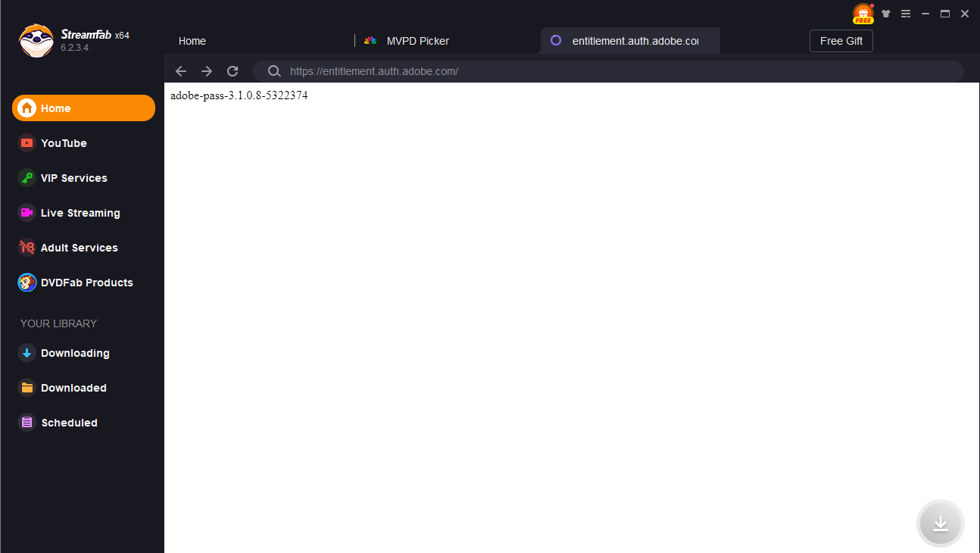Click the round download button
Screen dimensions: 980x553
click(941, 523)
